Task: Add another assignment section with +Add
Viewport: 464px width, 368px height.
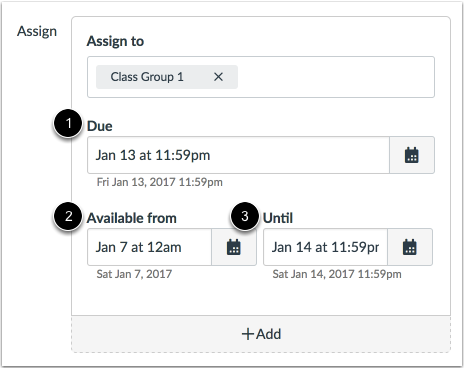Action: 261,334
